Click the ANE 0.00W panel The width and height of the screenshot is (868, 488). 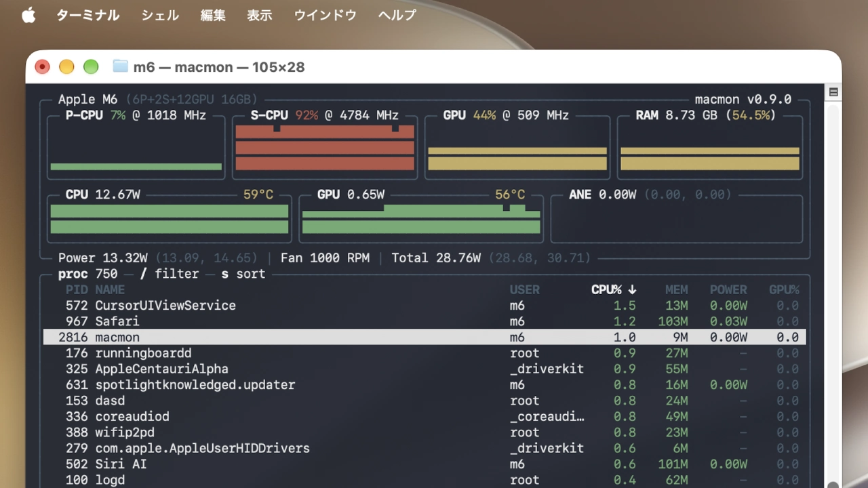click(x=676, y=219)
